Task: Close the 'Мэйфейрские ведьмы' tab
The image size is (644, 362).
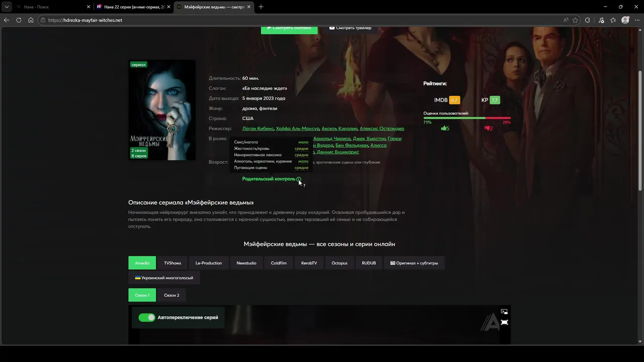Action: 249,7
